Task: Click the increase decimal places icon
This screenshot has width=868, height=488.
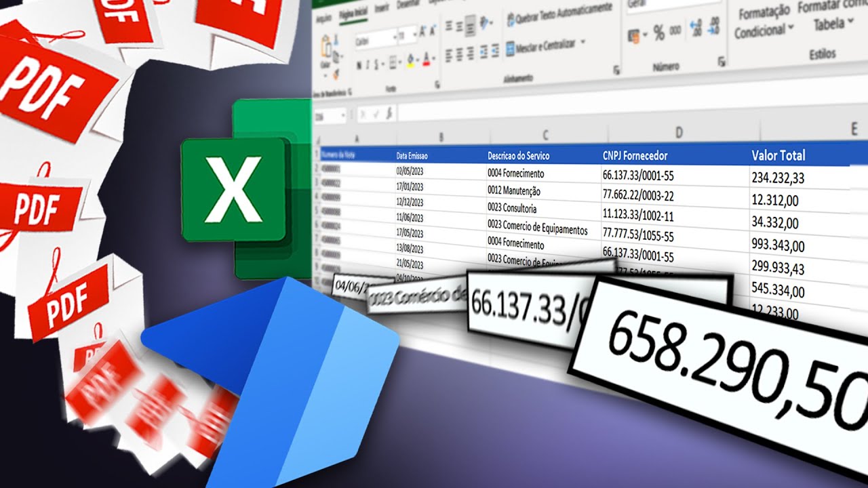Action: tap(696, 28)
